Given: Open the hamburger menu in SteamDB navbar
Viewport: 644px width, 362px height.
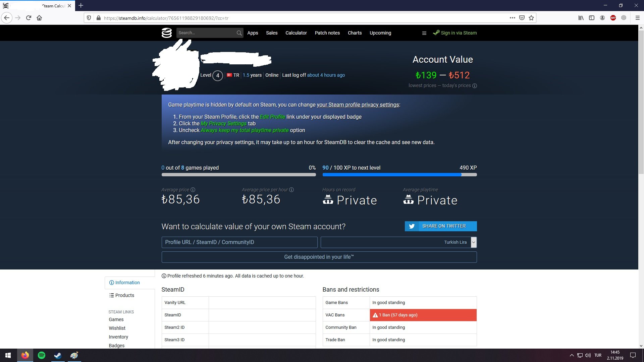Looking at the screenshot, I should coord(424,33).
